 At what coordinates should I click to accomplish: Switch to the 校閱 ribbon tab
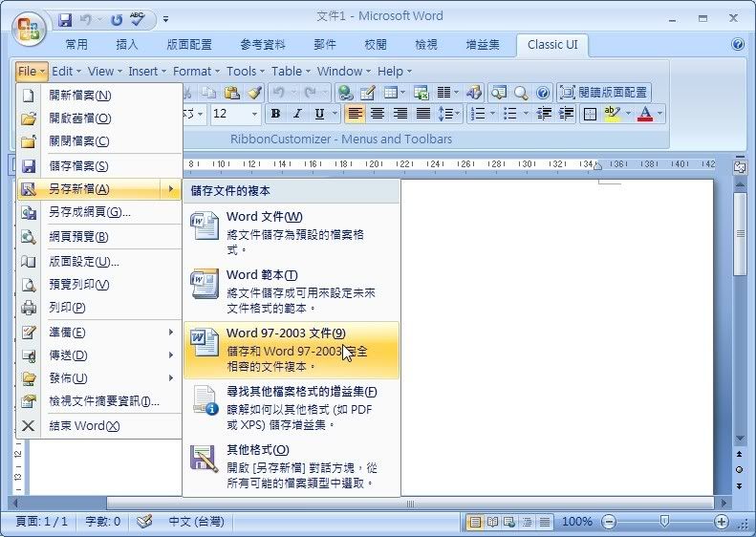(x=376, y=45)
